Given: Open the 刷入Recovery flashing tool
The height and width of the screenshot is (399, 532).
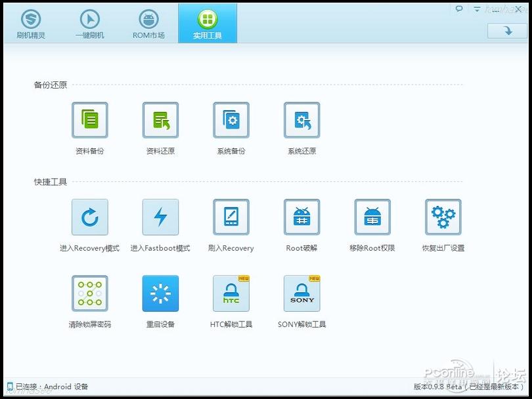Looking at the screenshot, I should pyautogui.click(x=231, y=218).
